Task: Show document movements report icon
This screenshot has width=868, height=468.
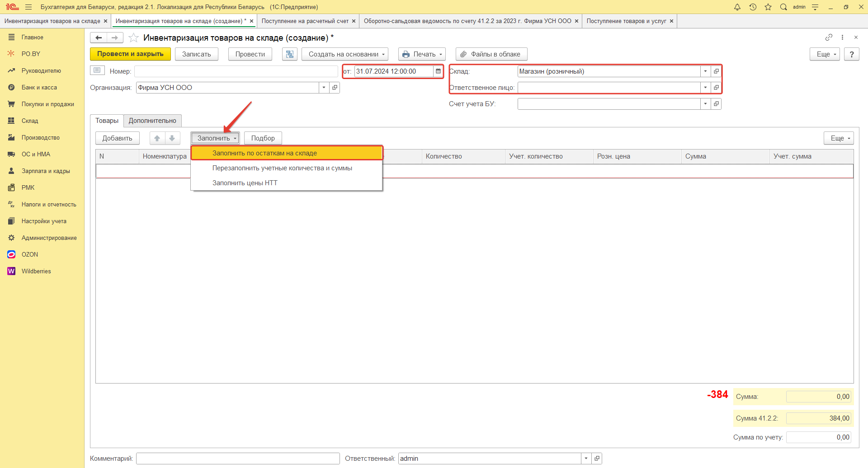Action: click(290, 54)
